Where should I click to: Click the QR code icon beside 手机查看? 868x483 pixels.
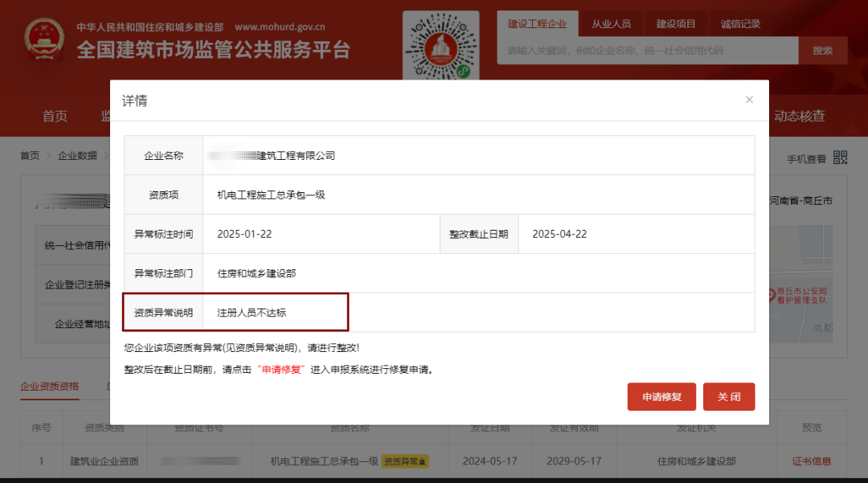point(839,158)
